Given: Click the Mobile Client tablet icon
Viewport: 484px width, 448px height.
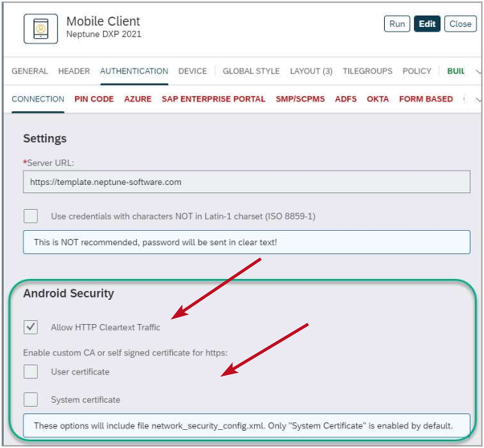Looking at the screenshot, I should [40, 28].
